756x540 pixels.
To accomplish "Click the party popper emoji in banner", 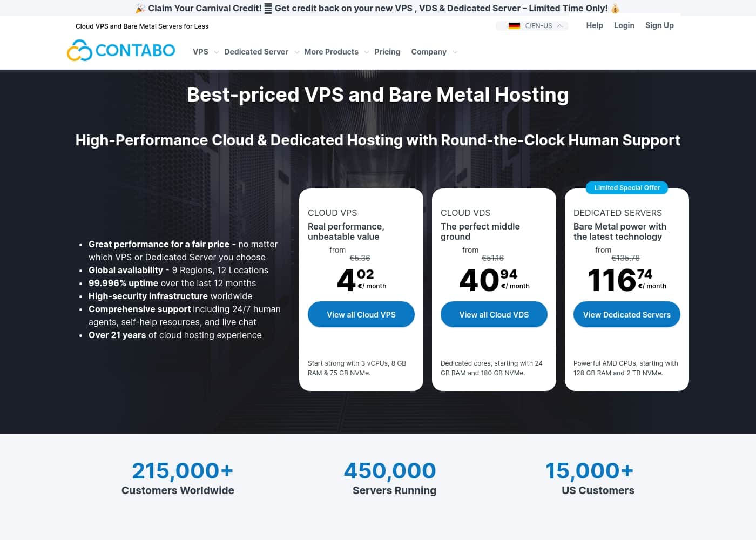I will [x=140, y=8].
